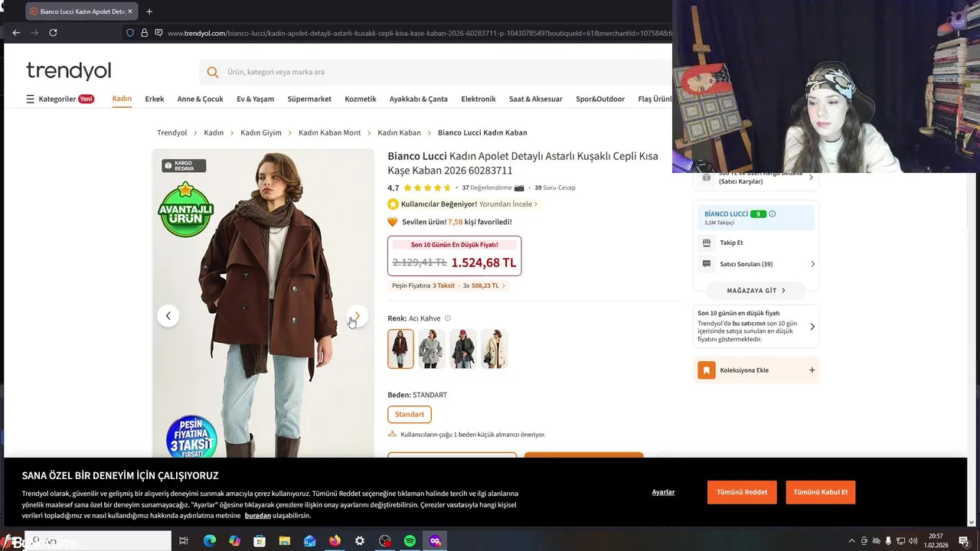Click Kadın Giyim breadcrumb

pyautogui.click(x=261, y=132)
